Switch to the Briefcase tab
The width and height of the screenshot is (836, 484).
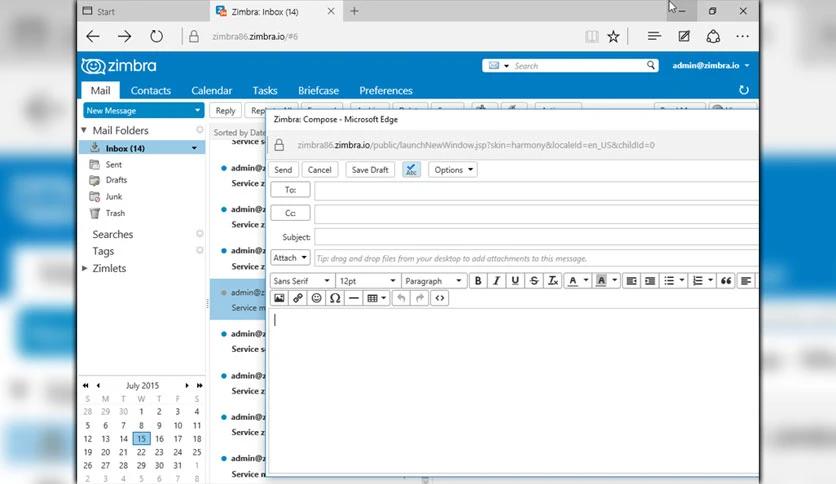tap(318, 90)
